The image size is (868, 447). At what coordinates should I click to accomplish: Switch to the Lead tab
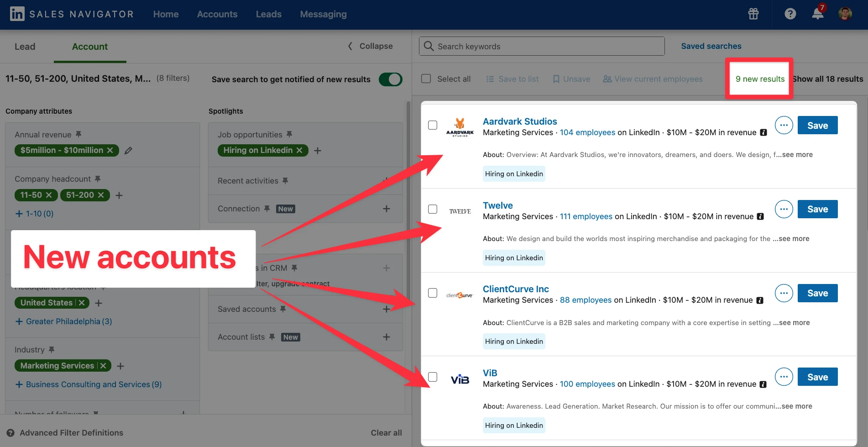coord(25,47)
